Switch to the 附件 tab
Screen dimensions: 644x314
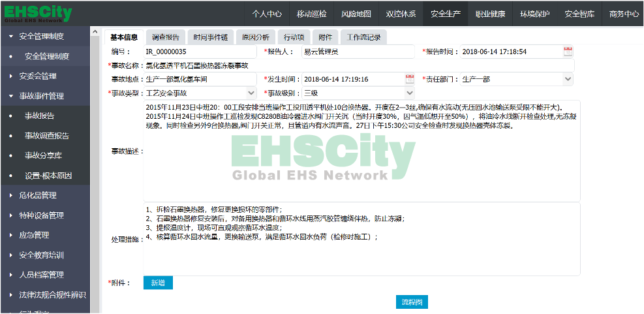[x=326, y=37]
